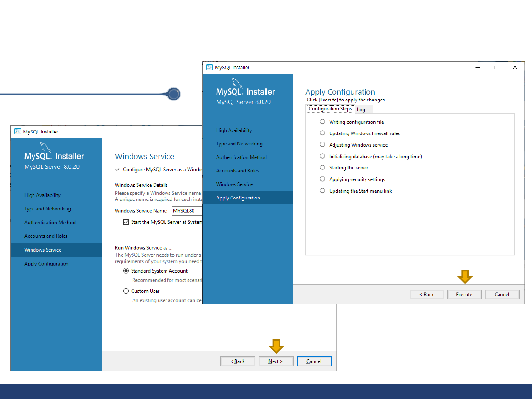Click the orange arrow above Execute button
Viewport: 532px width, 399px height.
[x=465, y=277]
